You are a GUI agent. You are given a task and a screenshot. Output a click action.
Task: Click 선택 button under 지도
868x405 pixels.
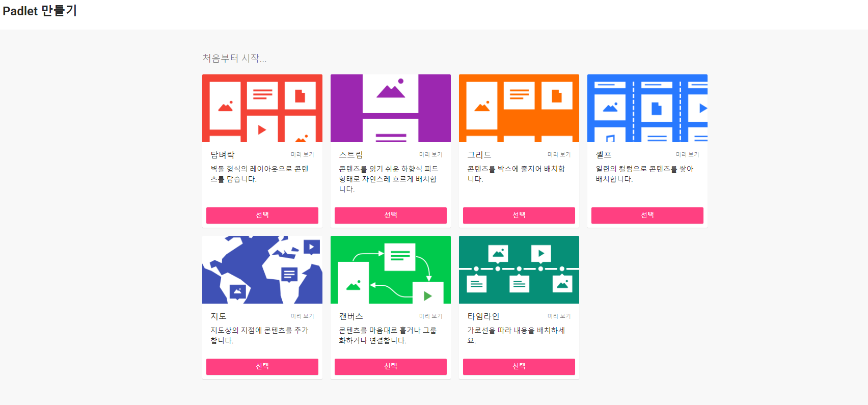tap(262, 366)
